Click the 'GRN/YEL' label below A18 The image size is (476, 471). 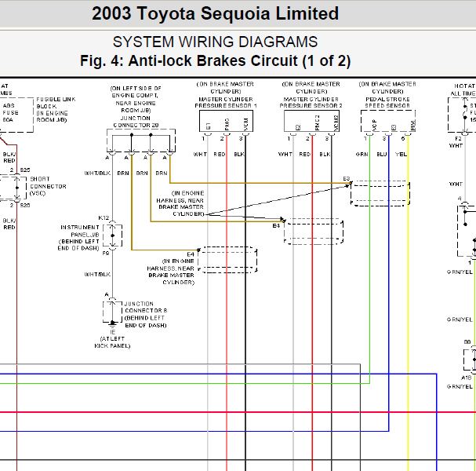point(460,386)
